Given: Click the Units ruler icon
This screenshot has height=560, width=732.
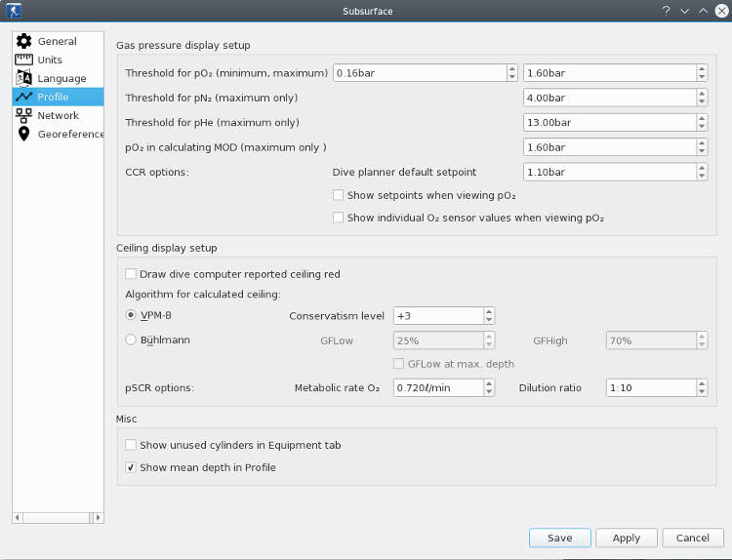Looking at the screenshot, I should pos(23,60).
